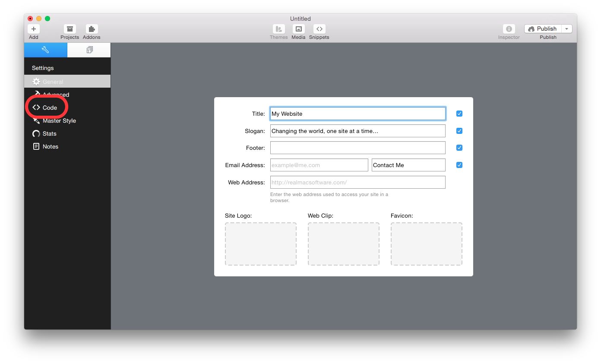Viewport: 601px width, 364px height.
Task: Click the Settings sidebar heading
Action: (43, 68)
